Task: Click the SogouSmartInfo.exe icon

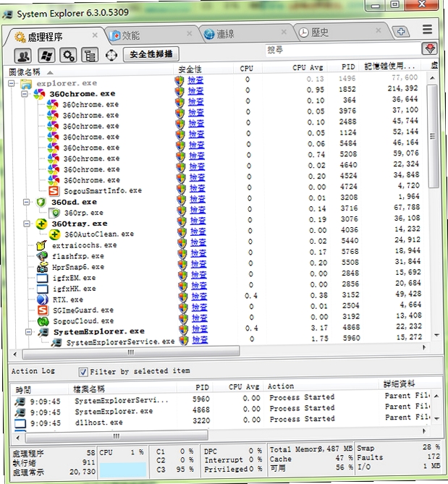Action: (54, 191)
